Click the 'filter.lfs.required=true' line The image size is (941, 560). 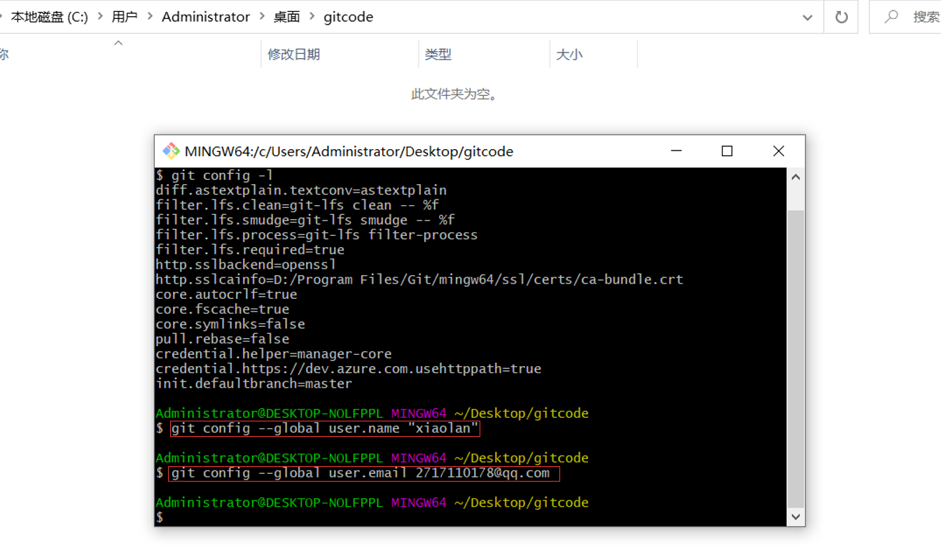[x=250, y=249]
